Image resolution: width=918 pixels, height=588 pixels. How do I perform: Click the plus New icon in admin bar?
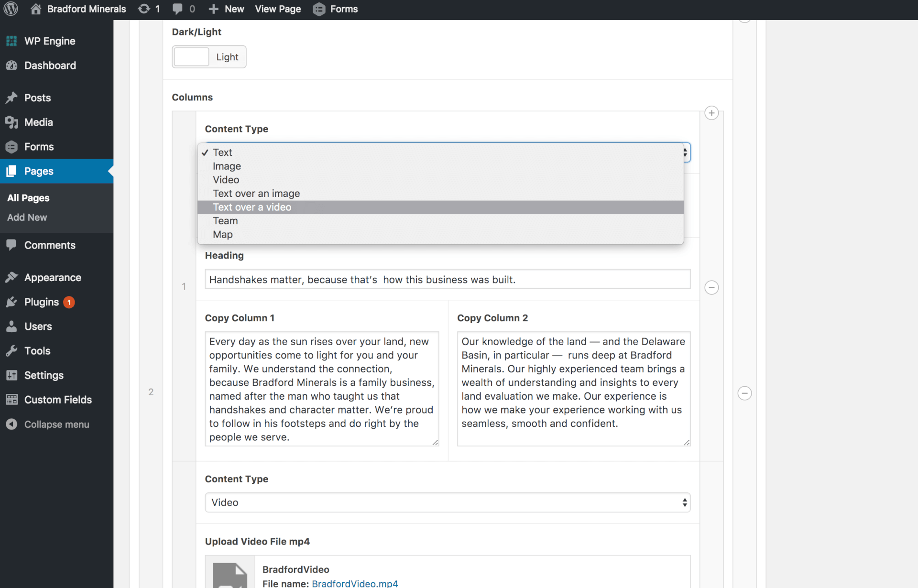(214, 9)
